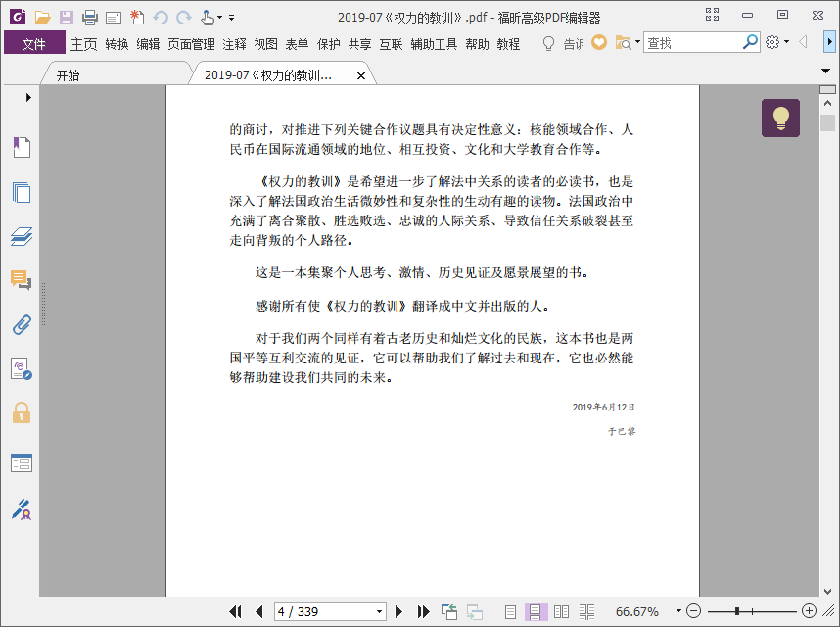Switch to the 保护 ribbon tab
The width and height of the screenshot is (840, 627).
328,44
